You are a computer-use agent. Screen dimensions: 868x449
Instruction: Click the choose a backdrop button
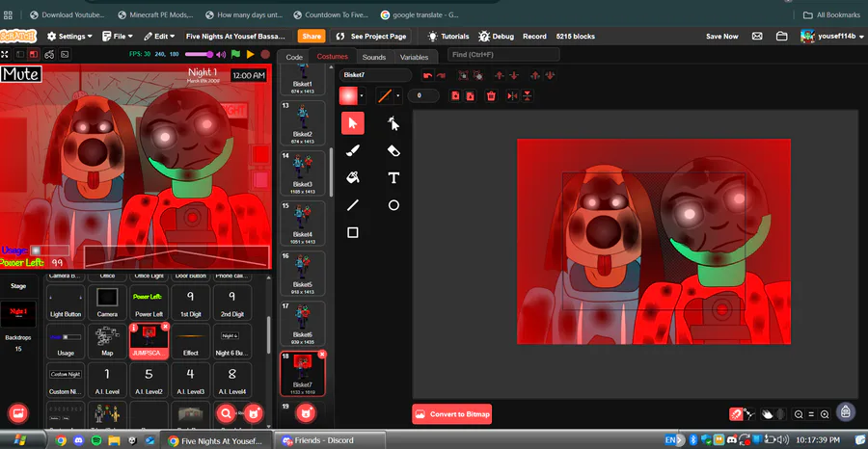point(17,413)
